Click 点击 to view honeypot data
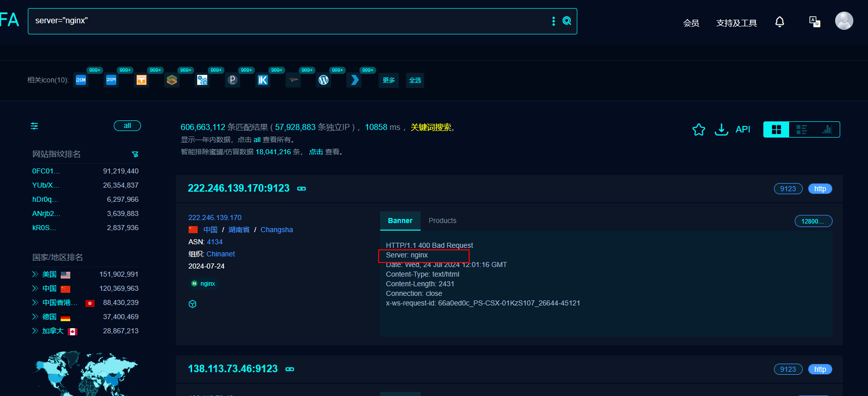Viewport: 868px width, 396px height. click(316, 152)
